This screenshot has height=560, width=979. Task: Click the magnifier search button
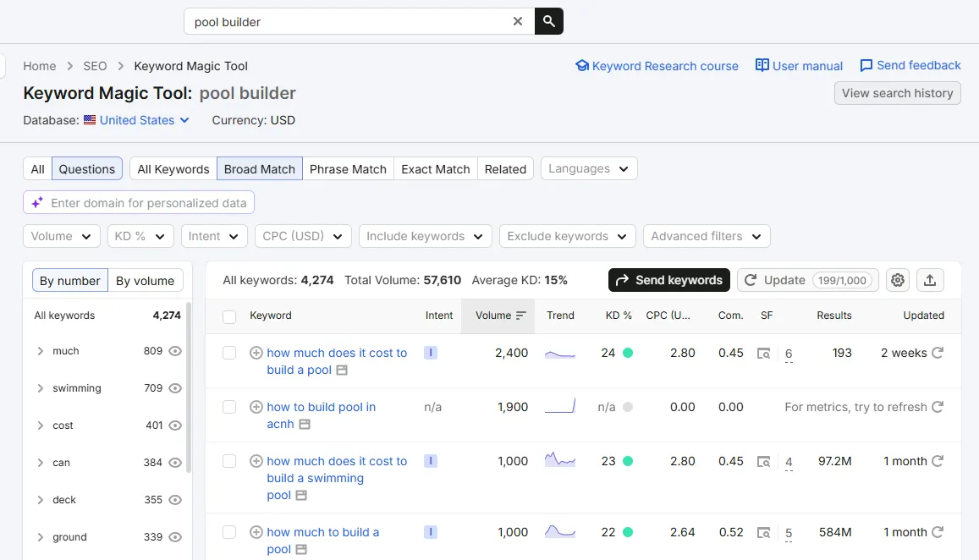[x=549, y=21]
